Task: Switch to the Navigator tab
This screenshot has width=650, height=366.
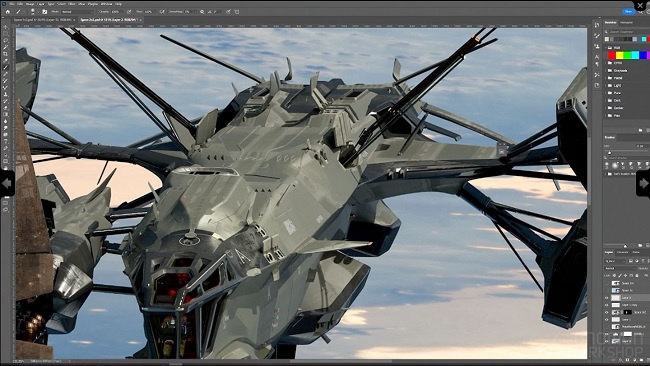Action: pos(626,22)
